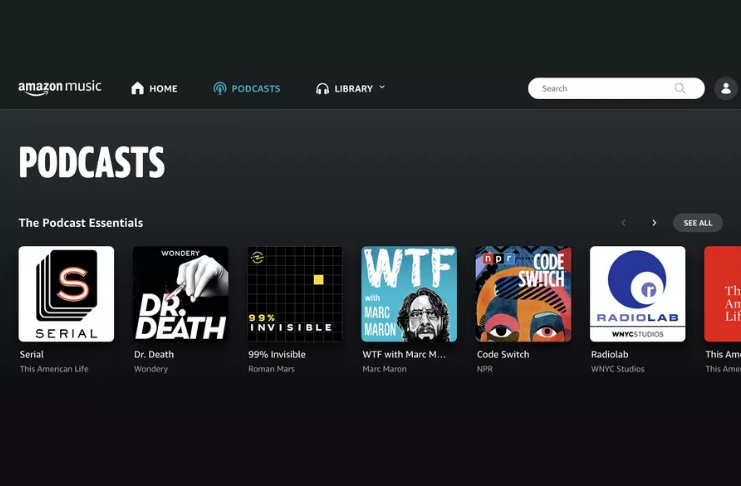Click the Library headphones icon
Screen dimensions: 741x486
pyautogui.click(x=322, y=89)
